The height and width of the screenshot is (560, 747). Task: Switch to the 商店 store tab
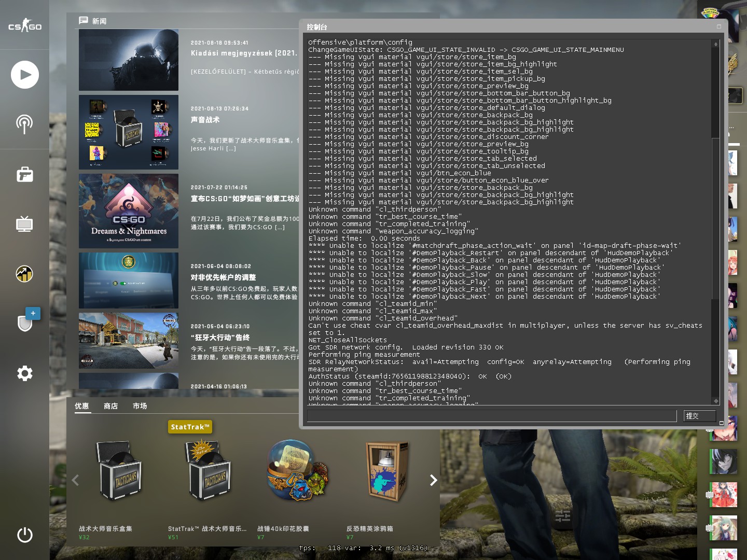coord(111,406)
